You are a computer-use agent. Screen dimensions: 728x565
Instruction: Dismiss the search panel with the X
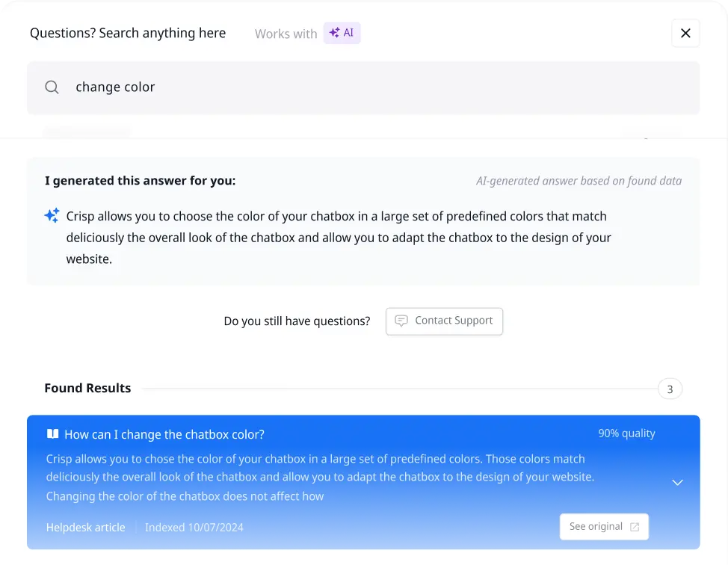point(685,33)
